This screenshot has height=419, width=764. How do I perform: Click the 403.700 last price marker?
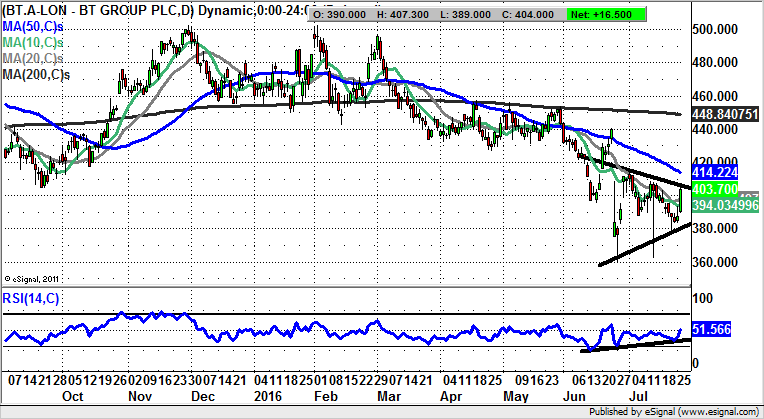click(x=715, y=188)
